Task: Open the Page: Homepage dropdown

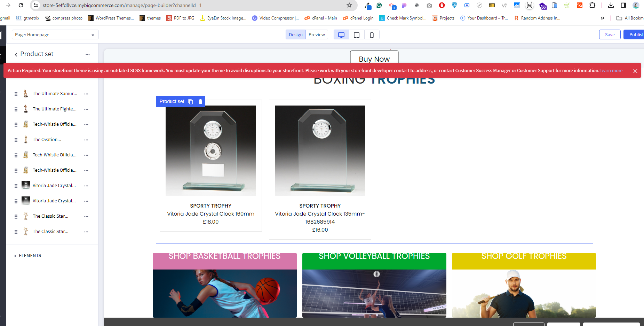Action: click(55, 35)
